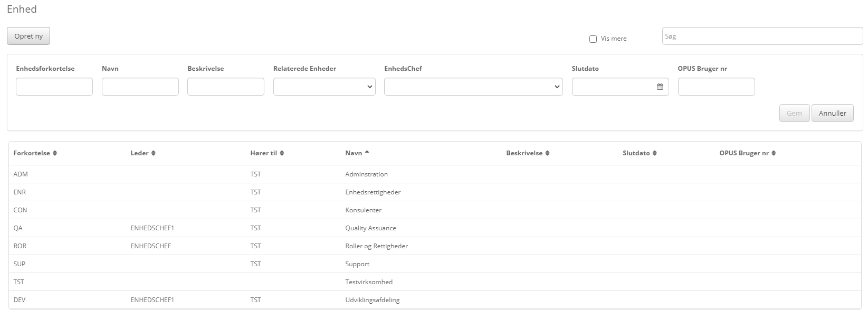Click the Annuller button
This screenshot has width=868, height=318.
[832, 113]
